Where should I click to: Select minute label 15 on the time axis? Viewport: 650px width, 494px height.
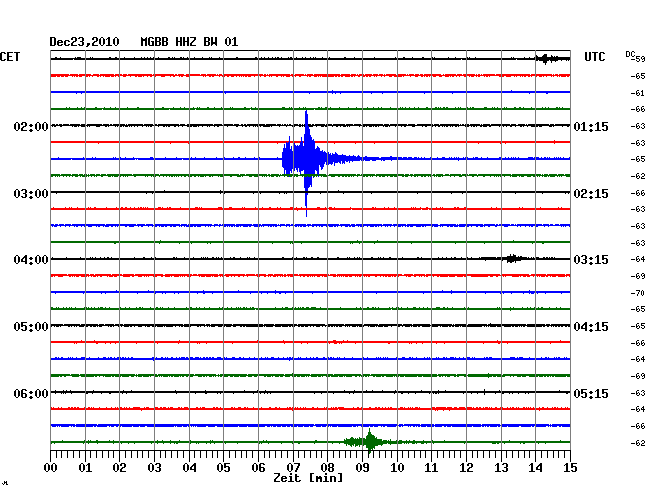(570, 467)
